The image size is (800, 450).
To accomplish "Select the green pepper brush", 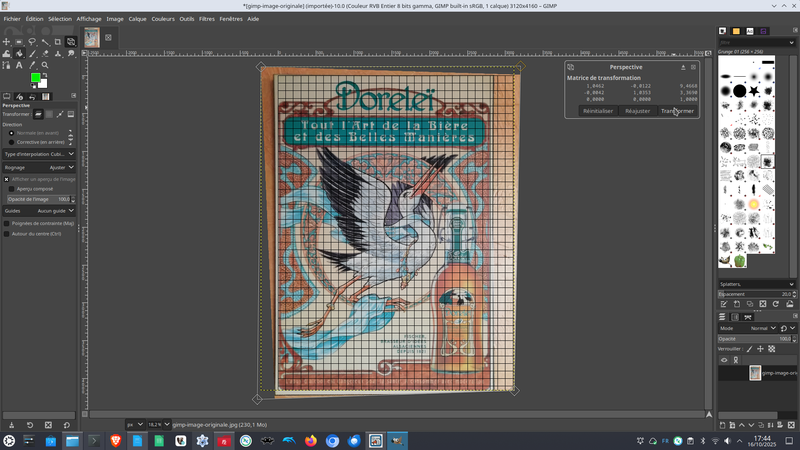I will (x=740, y=261).
